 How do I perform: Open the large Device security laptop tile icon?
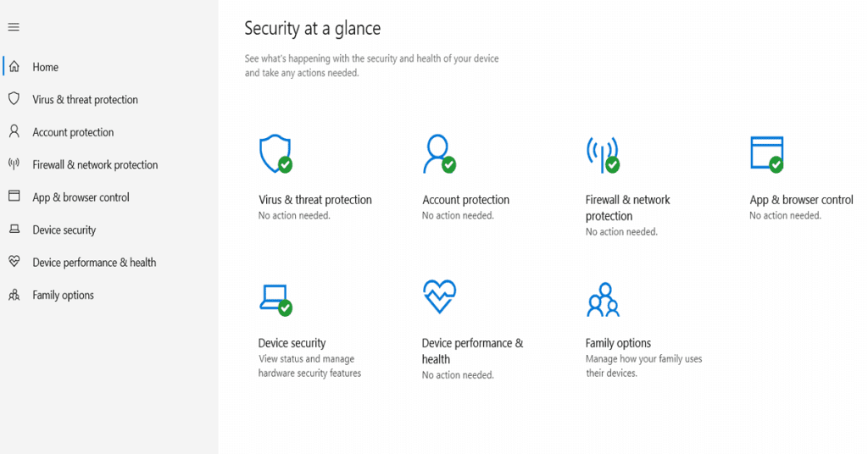(x=275, y=300)
